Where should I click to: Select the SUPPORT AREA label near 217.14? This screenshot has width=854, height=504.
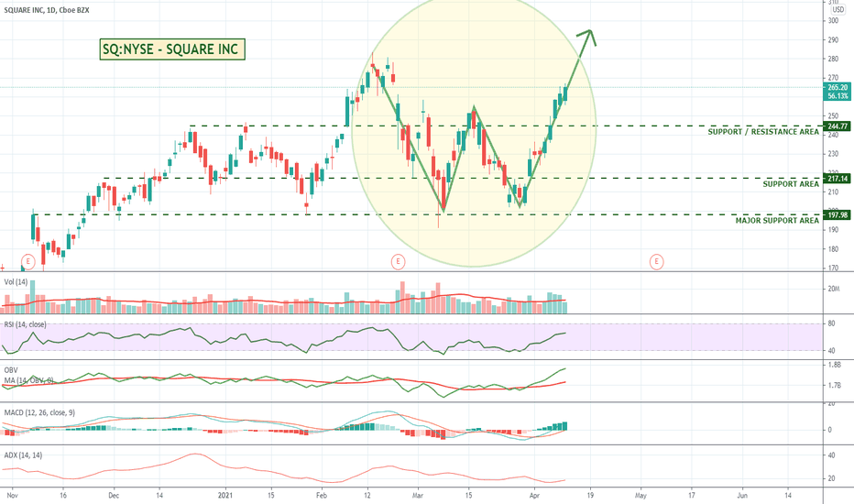tap(790, 184)
